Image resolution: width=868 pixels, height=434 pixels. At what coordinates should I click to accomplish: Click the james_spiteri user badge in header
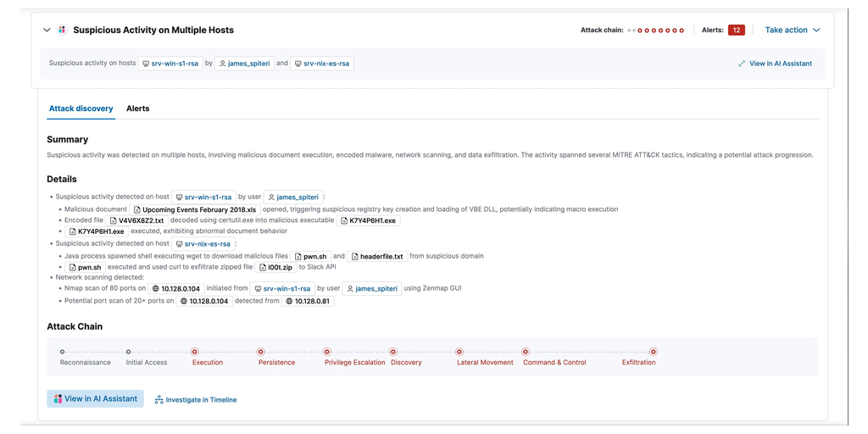coord(245,64)
